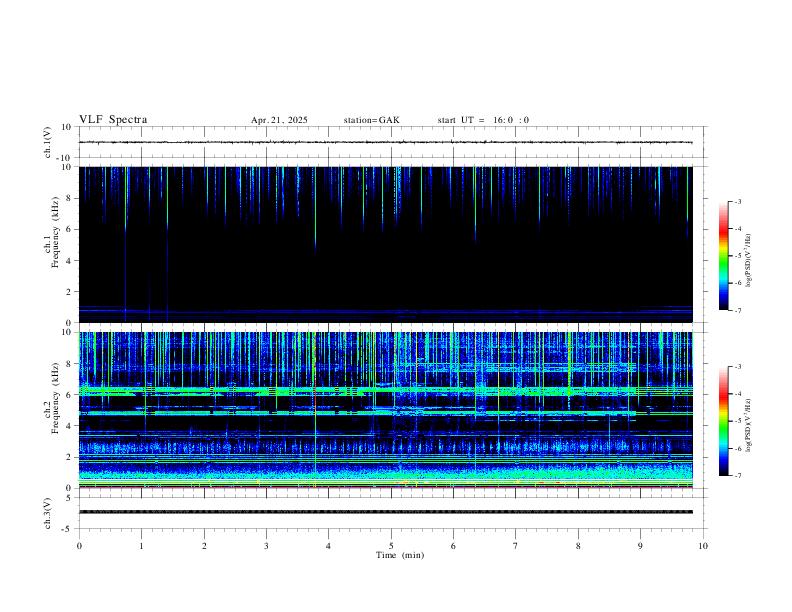This screenshot has height=612, width=792.
Task: Click the ch.3 voltage waveform band
Action: (385, 512)
